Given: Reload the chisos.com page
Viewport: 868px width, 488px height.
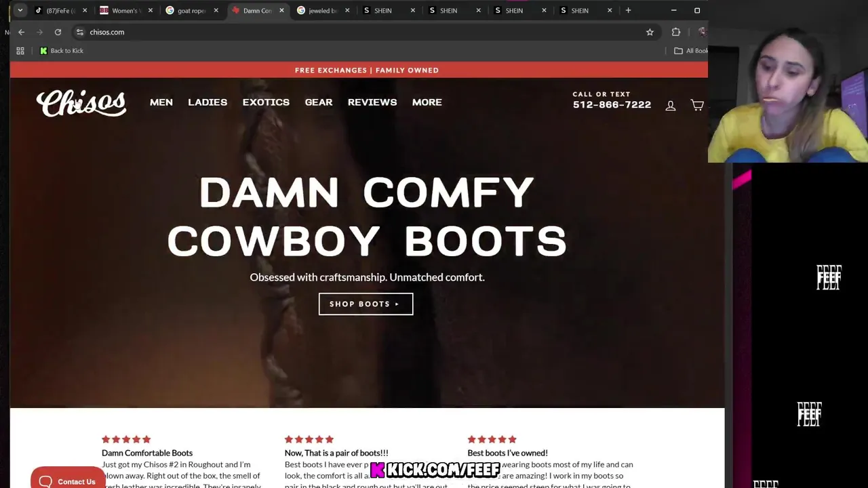Looking at the screenshot, I should tap(58, 32).
